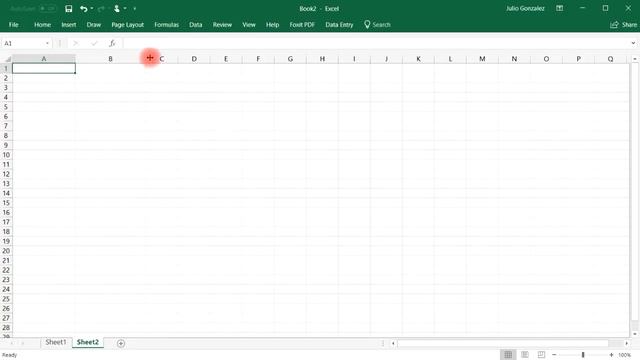Click cell A1
This screenshot has width=640, height=360.
(44, 69)
